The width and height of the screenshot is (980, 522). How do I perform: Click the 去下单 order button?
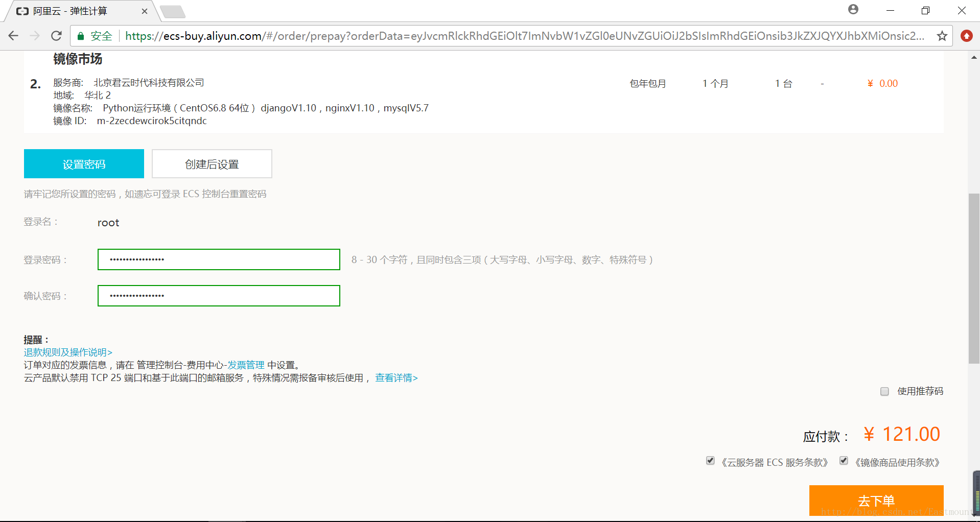pos(876,501)
